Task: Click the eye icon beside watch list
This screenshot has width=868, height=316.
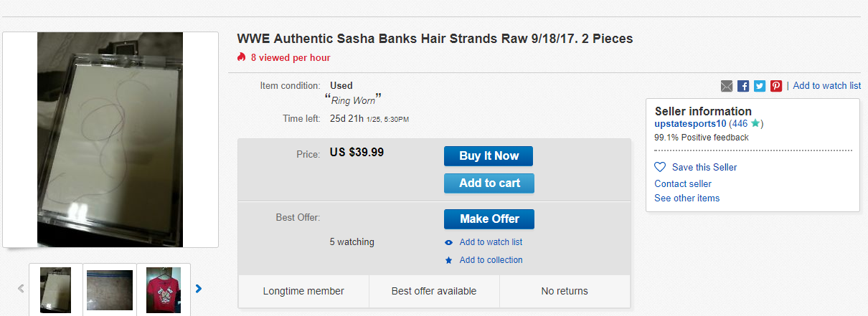Action: click(x=448, y=242)
